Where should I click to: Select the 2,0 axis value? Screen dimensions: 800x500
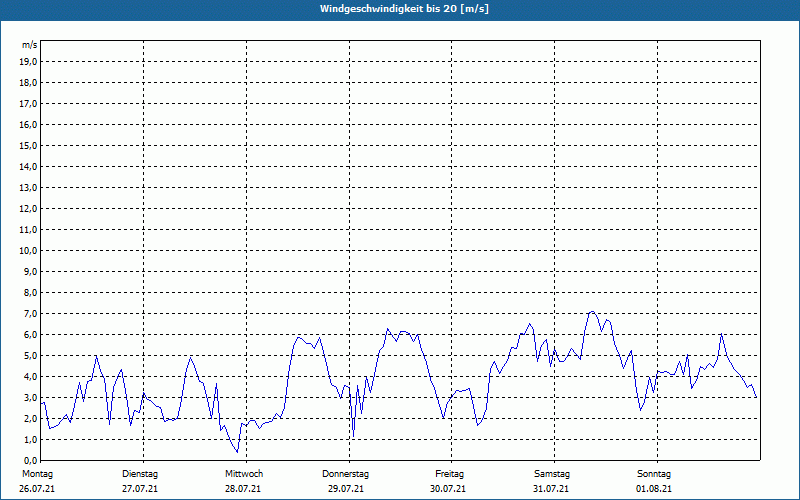[x=30, y=419]
